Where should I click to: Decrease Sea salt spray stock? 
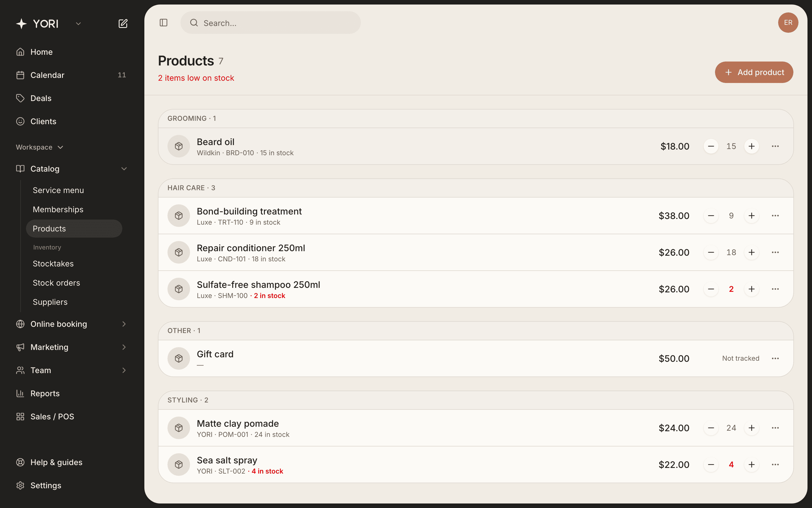click(x=711, y=465)
